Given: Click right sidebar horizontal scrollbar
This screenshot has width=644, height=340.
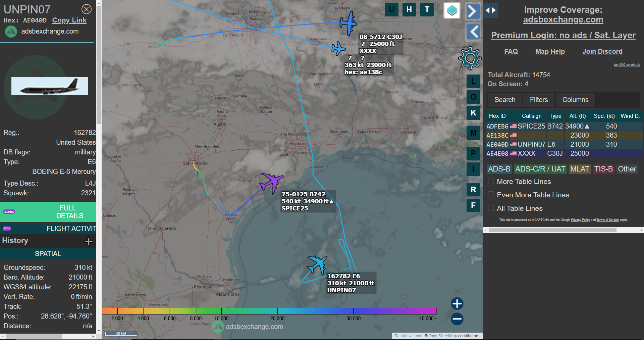Looking at the screenshot, I should pyautogui.click(x=552, y=230).
